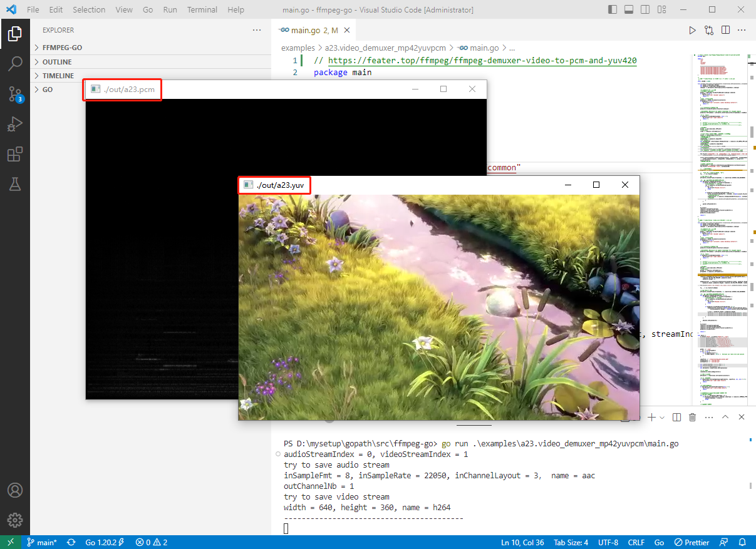Open the Accounts menu in activity bar
This screenshot has height=549, width=756.
click(15, 490)
